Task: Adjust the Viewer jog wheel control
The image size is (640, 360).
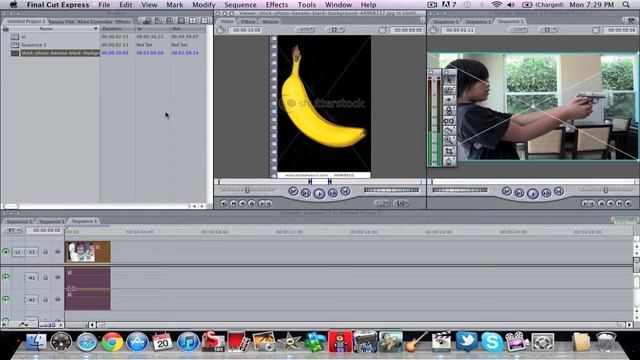Action: [x=391, y=190]
